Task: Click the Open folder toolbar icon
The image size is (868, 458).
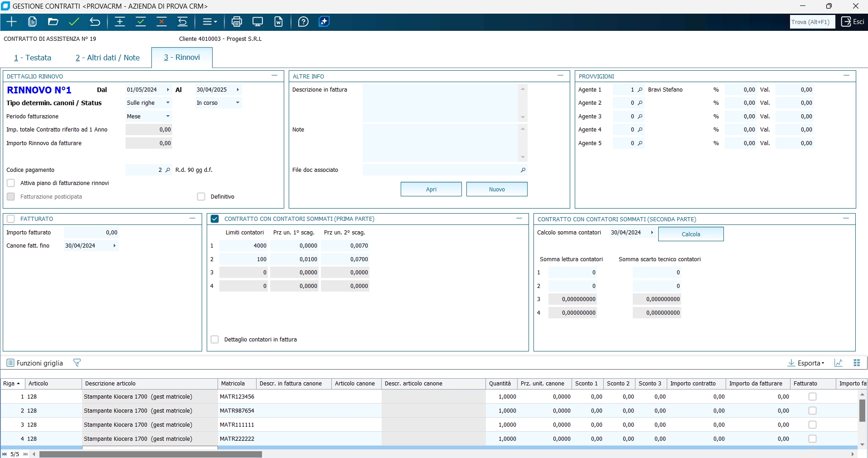Action: tap(53, 22)
